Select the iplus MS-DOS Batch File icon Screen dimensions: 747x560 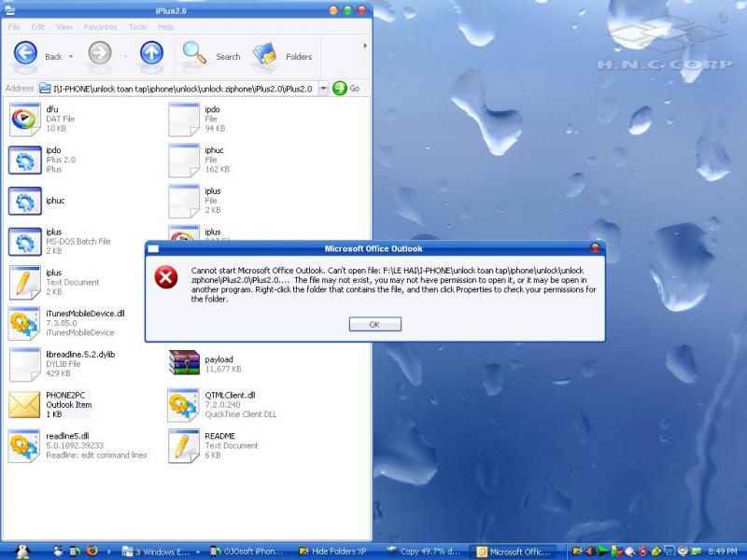pyautogui.click(x=24, y=241)
